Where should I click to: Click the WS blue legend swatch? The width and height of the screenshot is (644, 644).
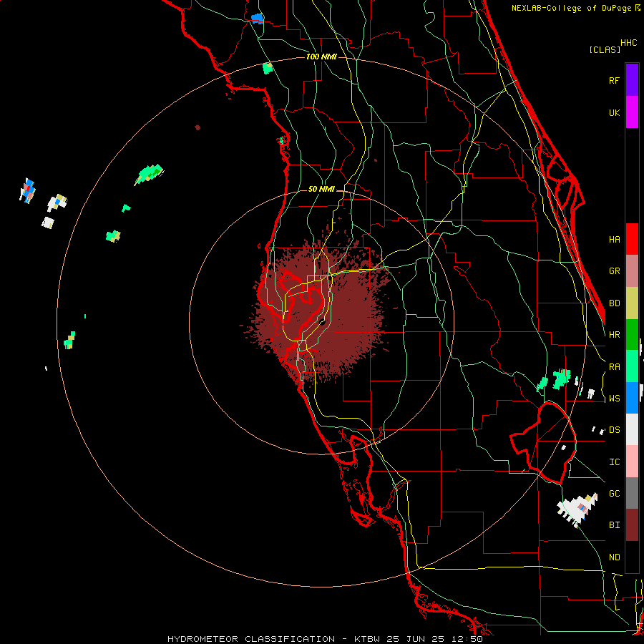[x=632, y=398]
